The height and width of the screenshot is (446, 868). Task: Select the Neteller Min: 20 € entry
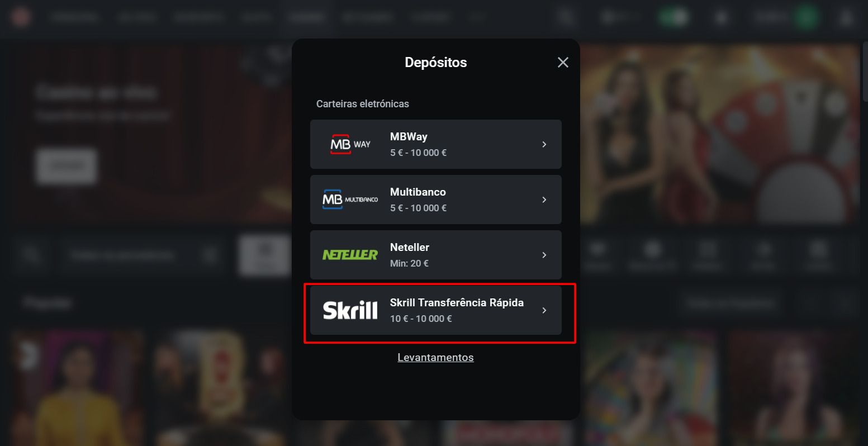tap(436, 255)
